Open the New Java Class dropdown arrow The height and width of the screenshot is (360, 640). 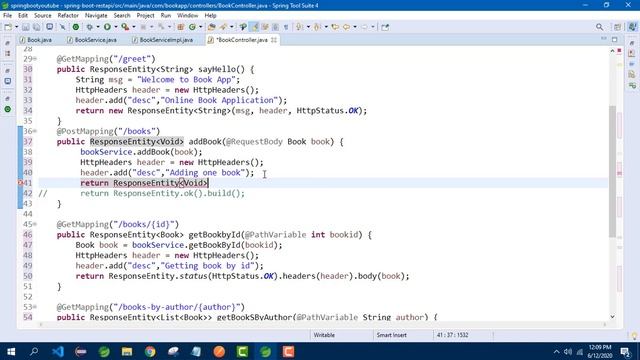point(200,27)
